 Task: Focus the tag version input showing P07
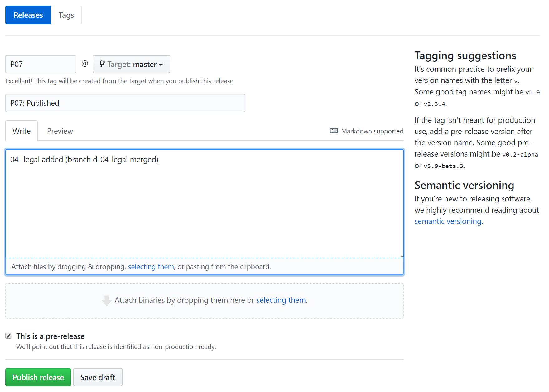click(41, 64)
